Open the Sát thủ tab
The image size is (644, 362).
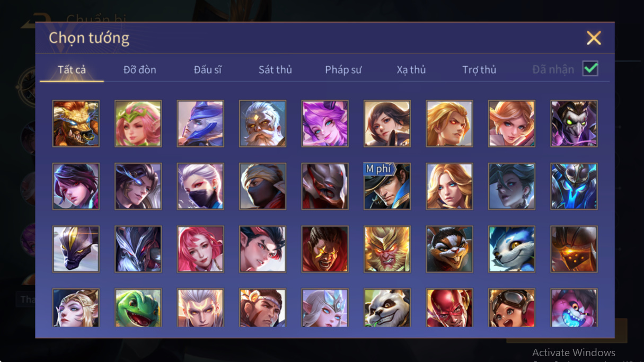point(275,69)
